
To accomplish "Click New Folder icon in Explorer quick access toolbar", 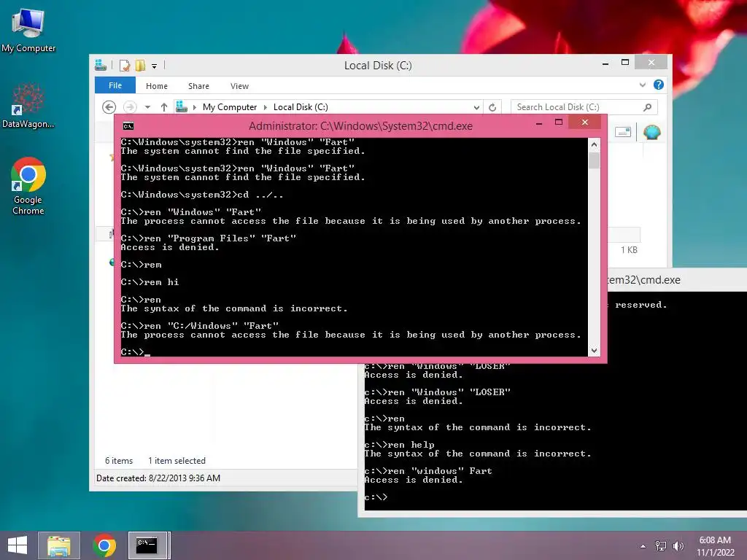I will tap(140, 65).
